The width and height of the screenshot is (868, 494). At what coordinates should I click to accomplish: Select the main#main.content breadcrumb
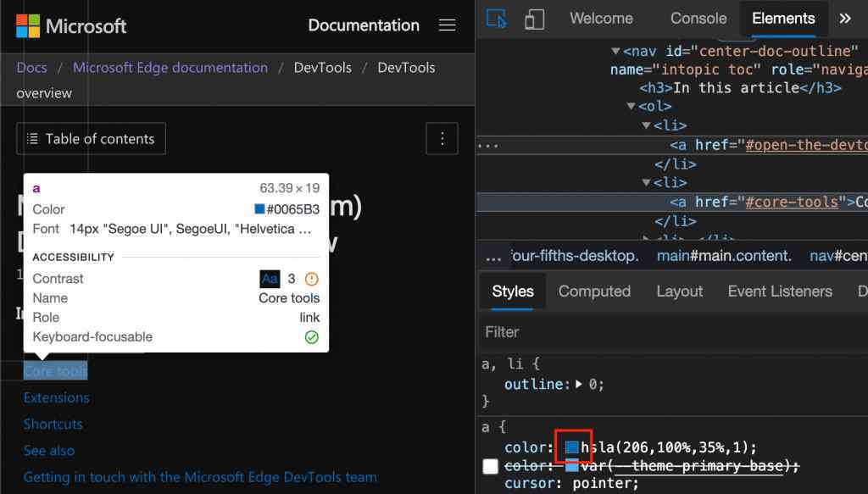tap(724, 256)
